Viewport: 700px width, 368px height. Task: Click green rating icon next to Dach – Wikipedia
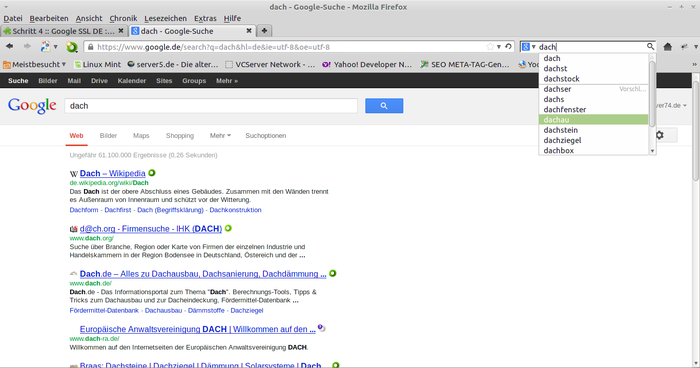point(152,173)
